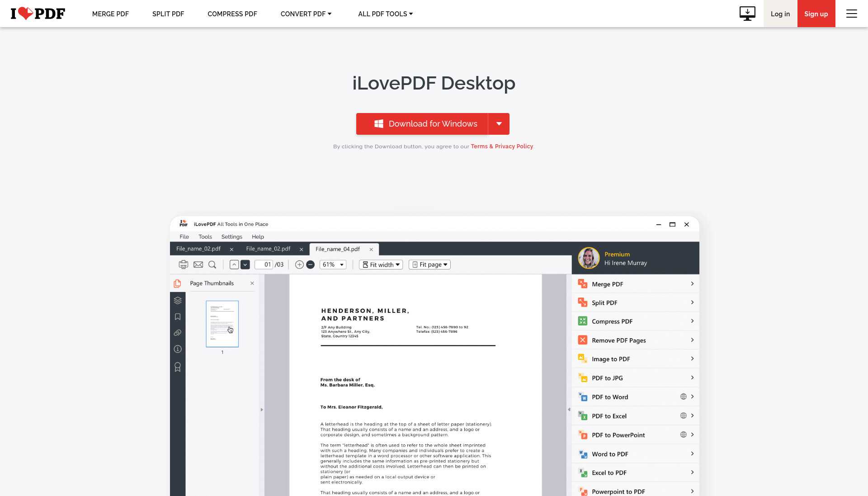Go to next page with down arrow

coord(245,265)
